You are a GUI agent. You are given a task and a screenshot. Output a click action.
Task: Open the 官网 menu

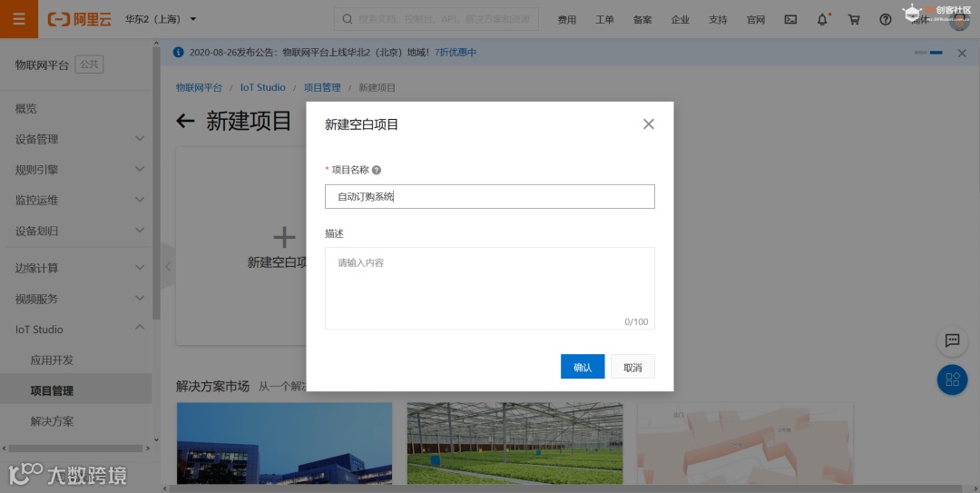pyautogui.click(x=756, y=19)
